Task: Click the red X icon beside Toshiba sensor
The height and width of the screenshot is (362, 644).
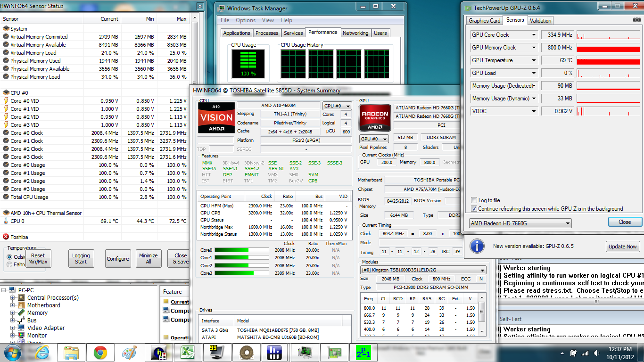Action: click(x=6, y=237)
